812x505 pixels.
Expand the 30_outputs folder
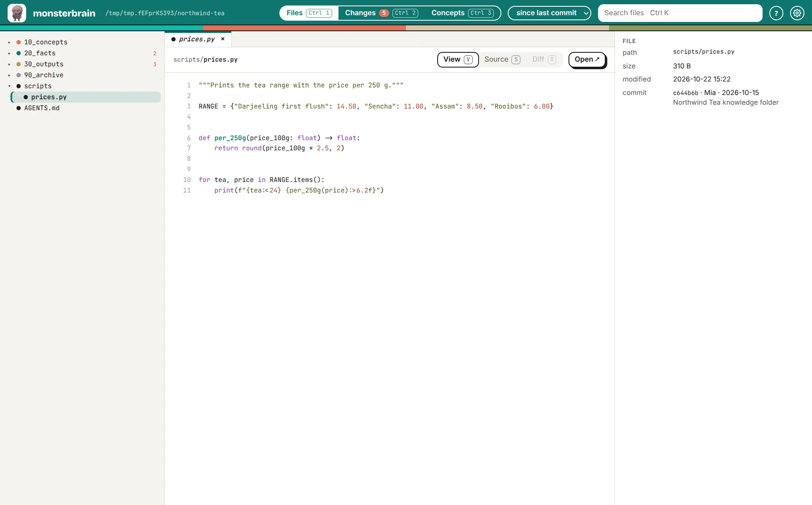point(9,64)
